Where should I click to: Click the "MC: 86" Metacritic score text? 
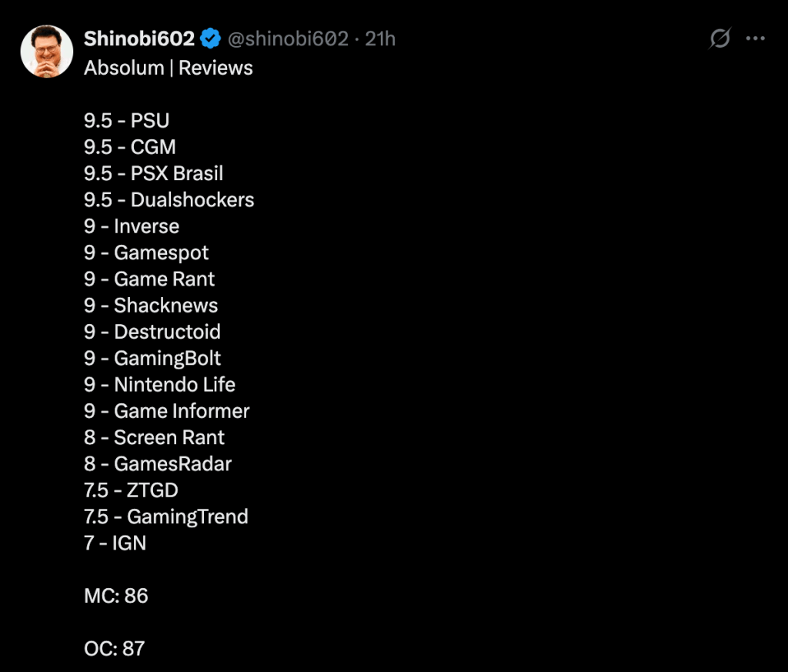[x=116, y=596]
